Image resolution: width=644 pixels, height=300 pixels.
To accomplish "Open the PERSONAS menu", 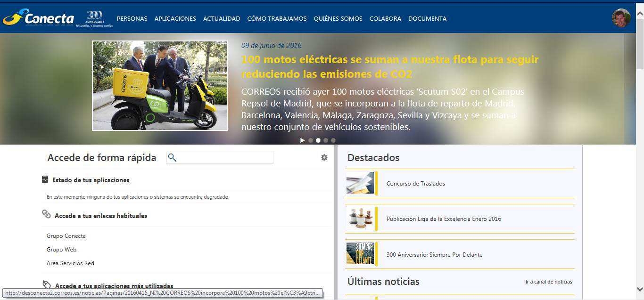I will coord(132,19).
